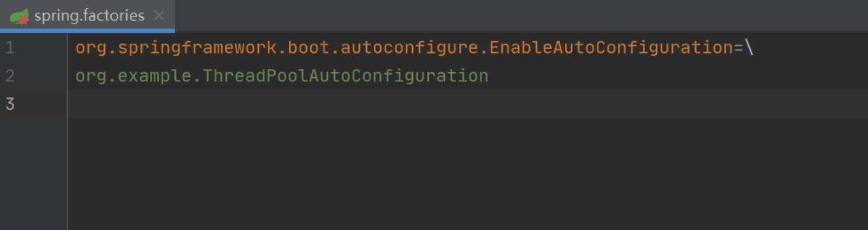The height and width of the screenshot is (230, 868).
Task: Select the spring.factories tab
Action: (87, 16)
